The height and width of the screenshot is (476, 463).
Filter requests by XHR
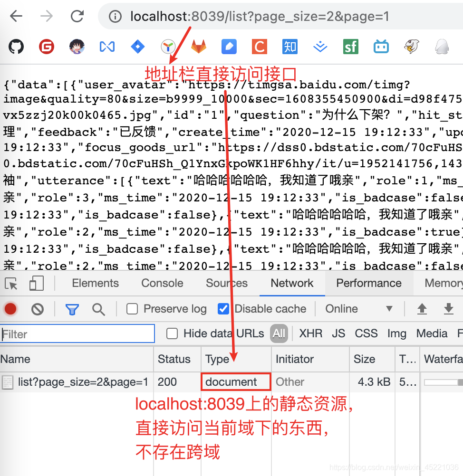tap(310, 333)
